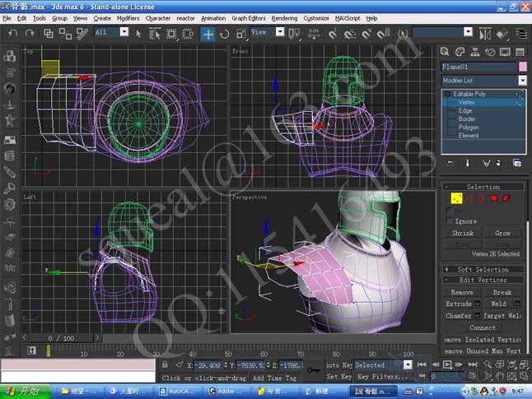532x399 pixels.
Task: Click Make Unique icon under modifier stack
Action: click(486, 163)
